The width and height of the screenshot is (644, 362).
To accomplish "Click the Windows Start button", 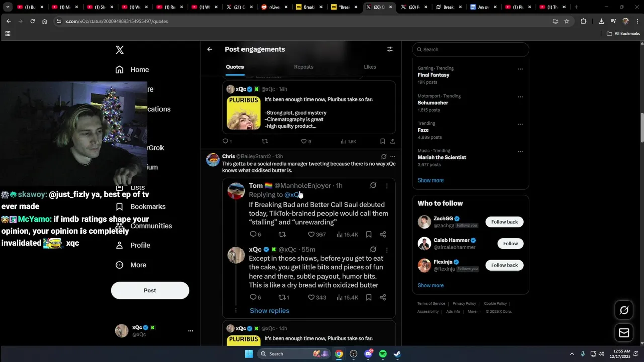I will (x=249, y=354).
